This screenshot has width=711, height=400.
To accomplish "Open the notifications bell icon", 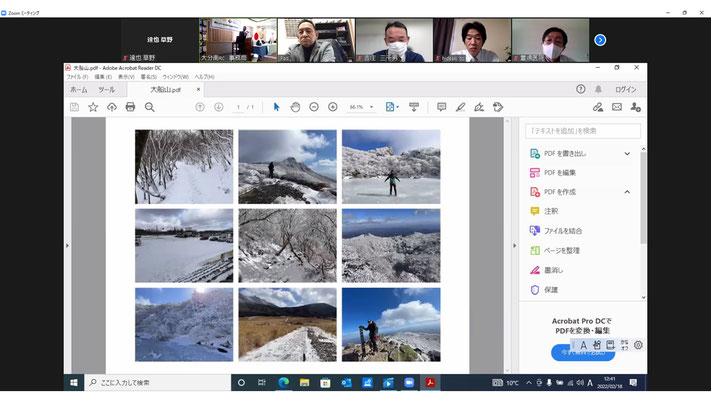I will (x=598, y=89).
